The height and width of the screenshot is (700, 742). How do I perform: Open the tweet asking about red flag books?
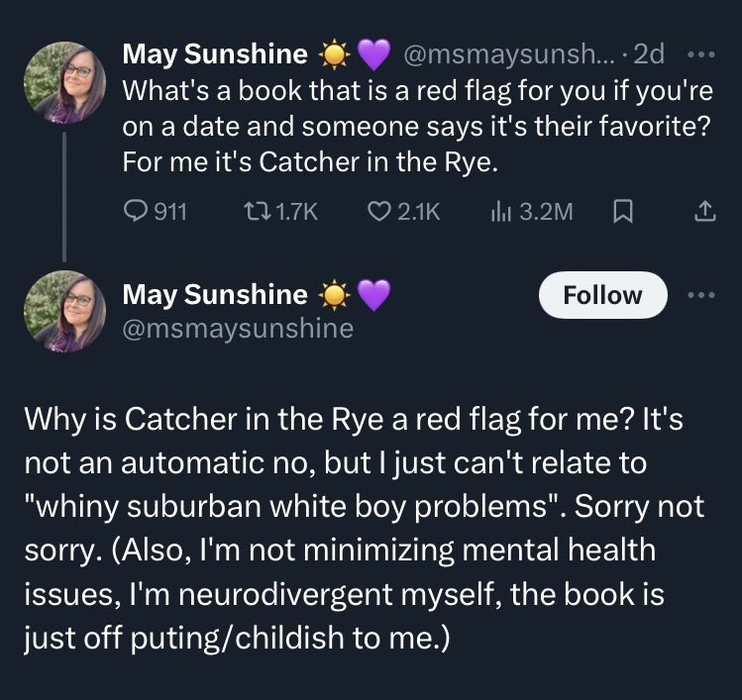(x=416, y=126)
